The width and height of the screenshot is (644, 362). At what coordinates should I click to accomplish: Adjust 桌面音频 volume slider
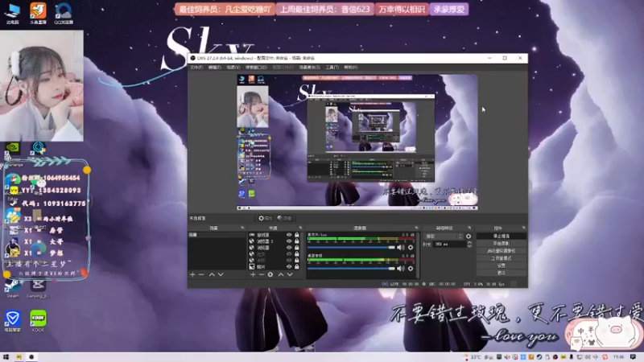351,269
